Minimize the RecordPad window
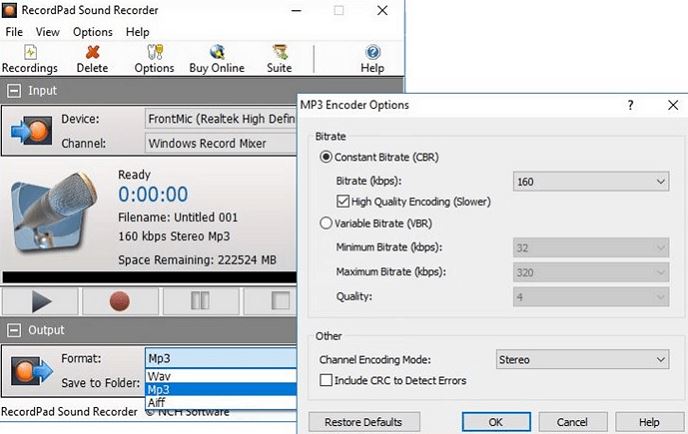The height and width of the screenshot is (434, 688). pos(297,10)
